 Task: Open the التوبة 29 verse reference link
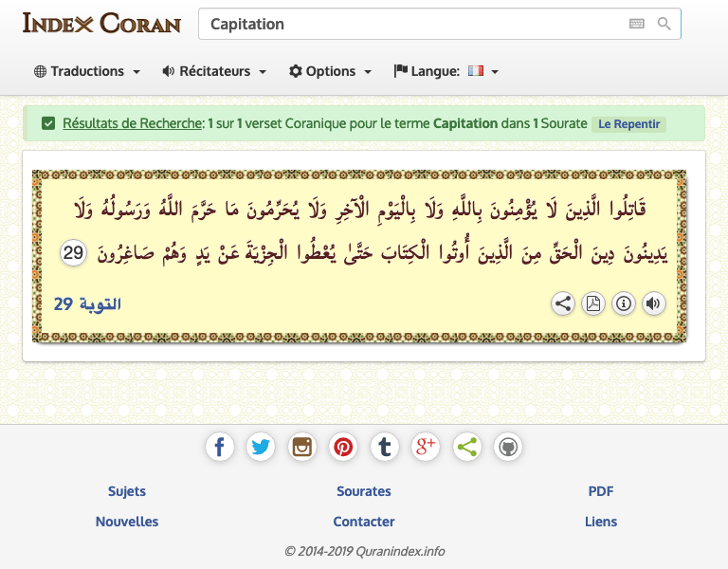pos(87,304)
